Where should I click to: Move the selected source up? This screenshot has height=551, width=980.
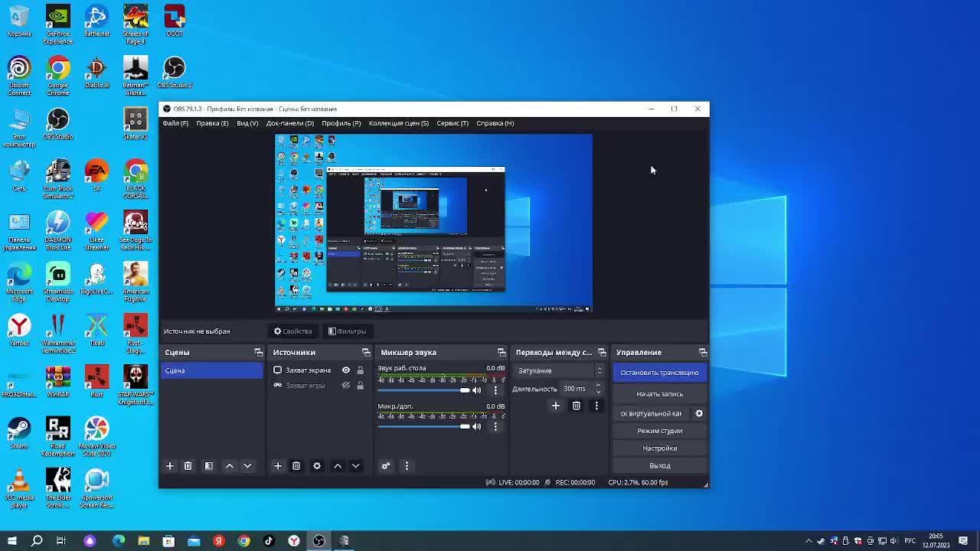click(x=338, y=466)
